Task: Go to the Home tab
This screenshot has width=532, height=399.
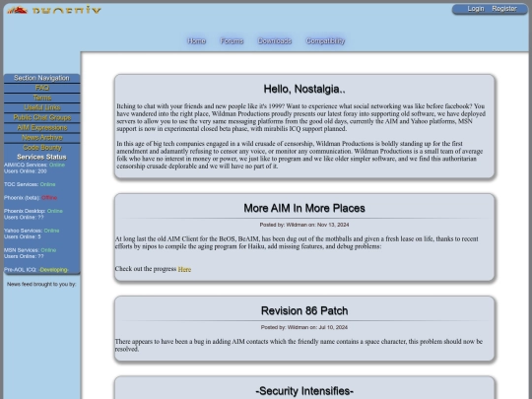Action: 196,41
